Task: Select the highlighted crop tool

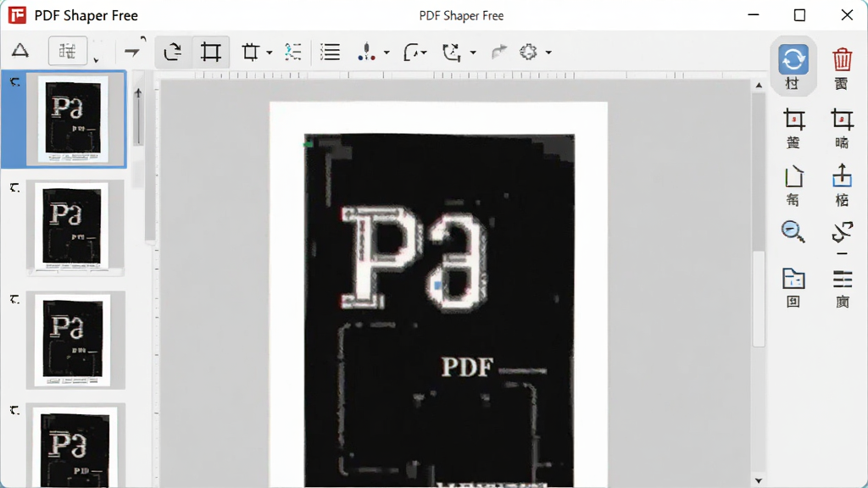Action: pyautogui.click(x=211, y=52)
